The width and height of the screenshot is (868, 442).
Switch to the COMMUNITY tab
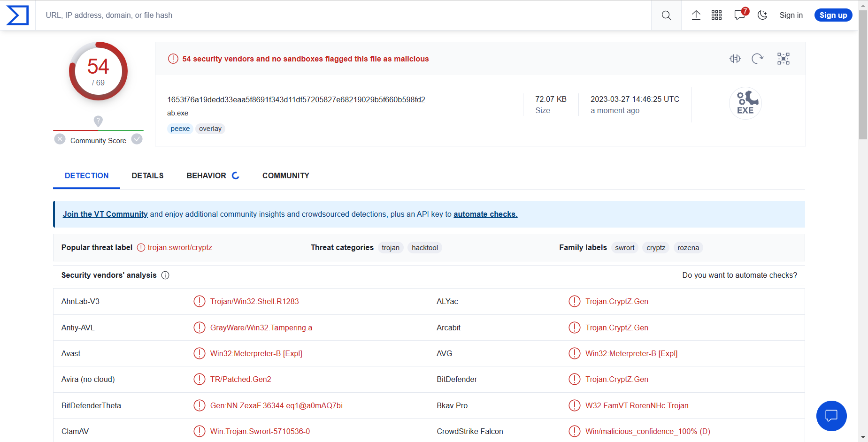[x=286, y=175]
